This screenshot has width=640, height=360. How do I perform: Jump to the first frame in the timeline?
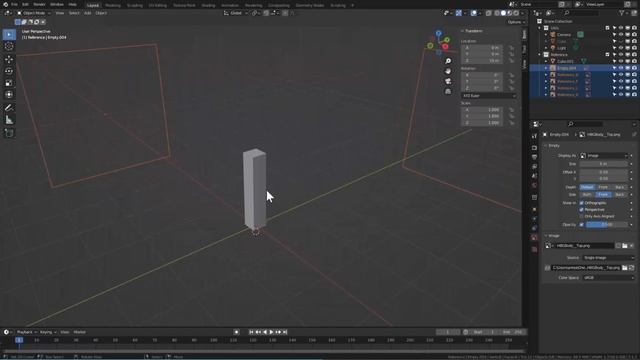pyautogui.click(x=251, y=332)
